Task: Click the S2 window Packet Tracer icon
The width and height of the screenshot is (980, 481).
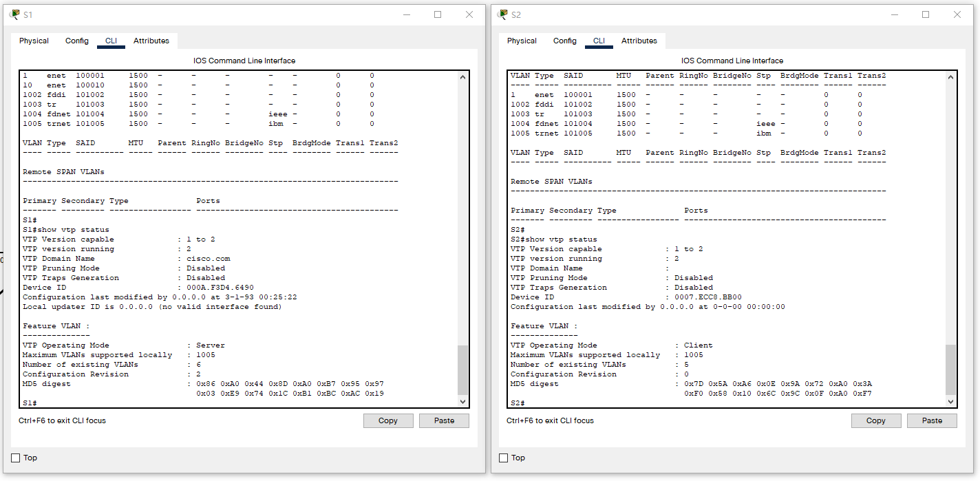Action: click(502, 14)
